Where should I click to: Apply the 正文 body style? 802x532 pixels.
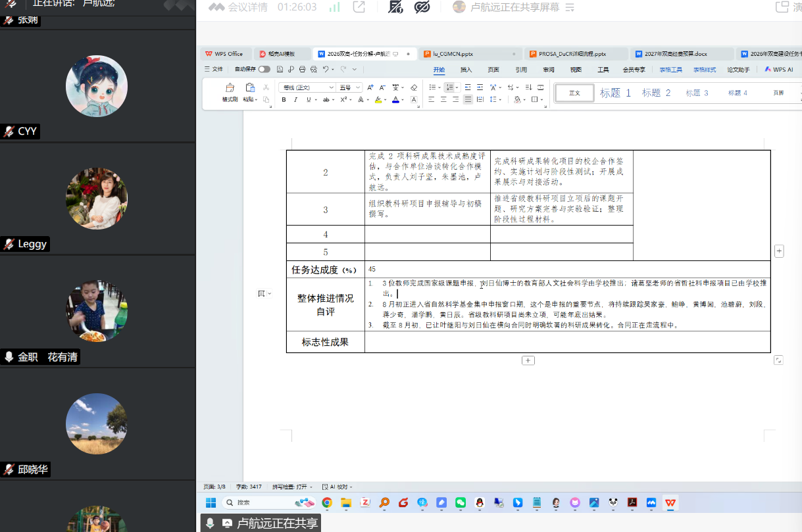[x=574, y=93]
